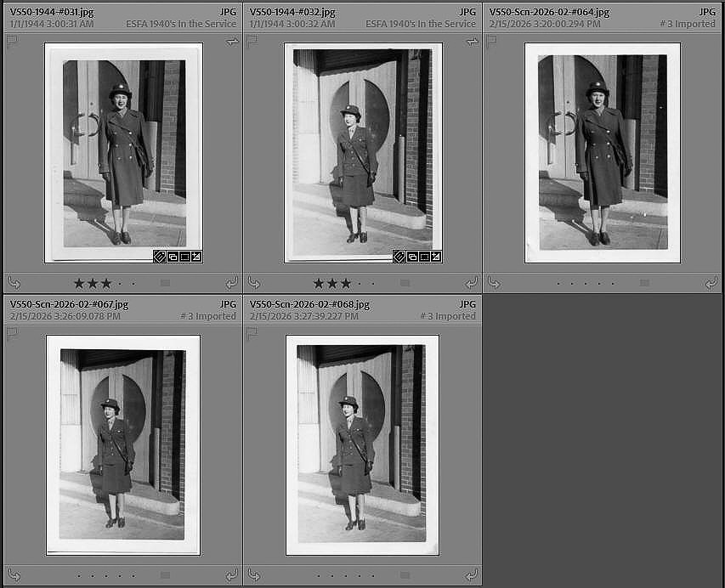Open the color label swatch for #064

[644, 283]
